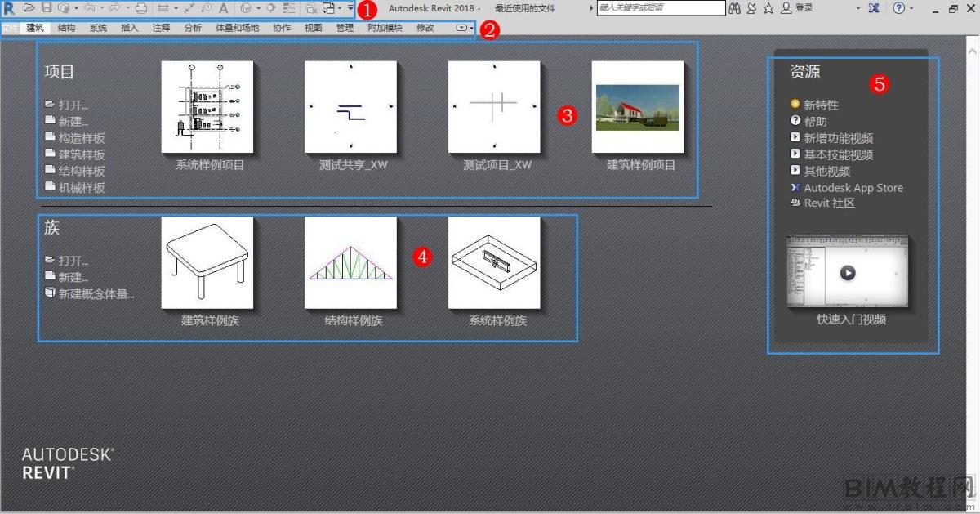Click the Synchronize with central icon
This screenshot has height=514, width=980.
pos(63,8)
